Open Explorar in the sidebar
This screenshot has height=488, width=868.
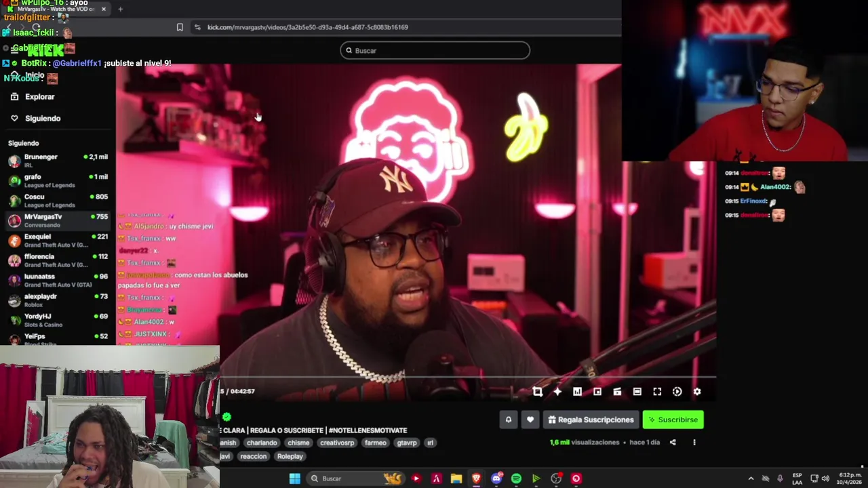(39, 97)
